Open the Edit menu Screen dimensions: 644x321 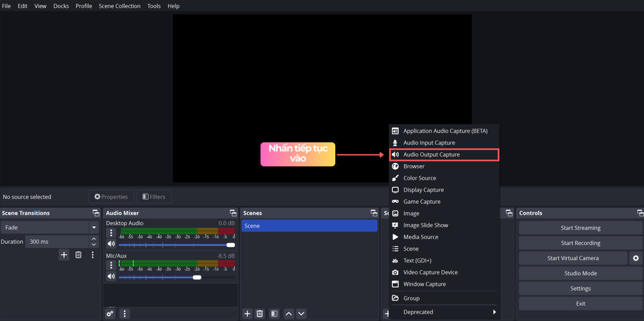click(x=22, y=6)
